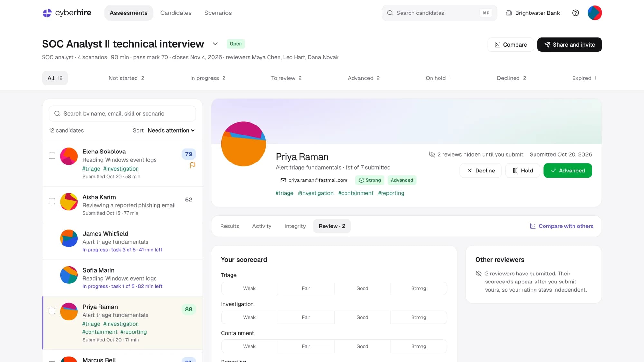Image resolution: width=644 pixels, height=362 pixels.
Task: Click the magnifier icon in candidate list search
Action: [57, 114]
